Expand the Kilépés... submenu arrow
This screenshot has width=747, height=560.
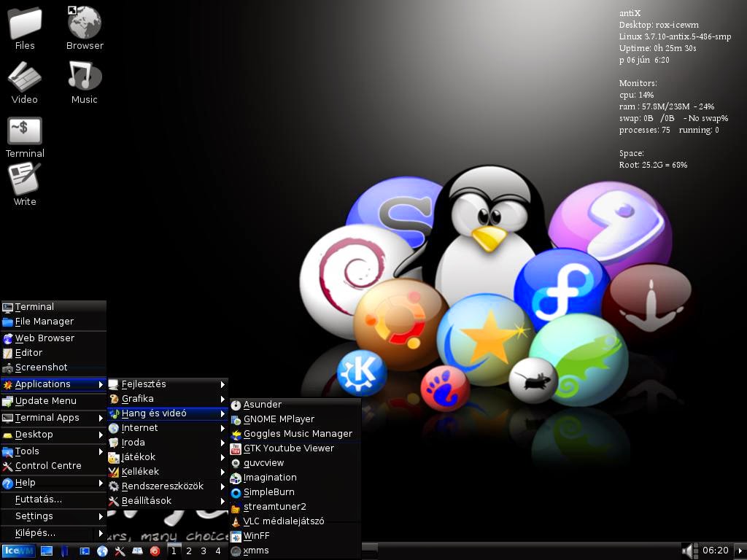pyautogui.click(x=101, y=533)
